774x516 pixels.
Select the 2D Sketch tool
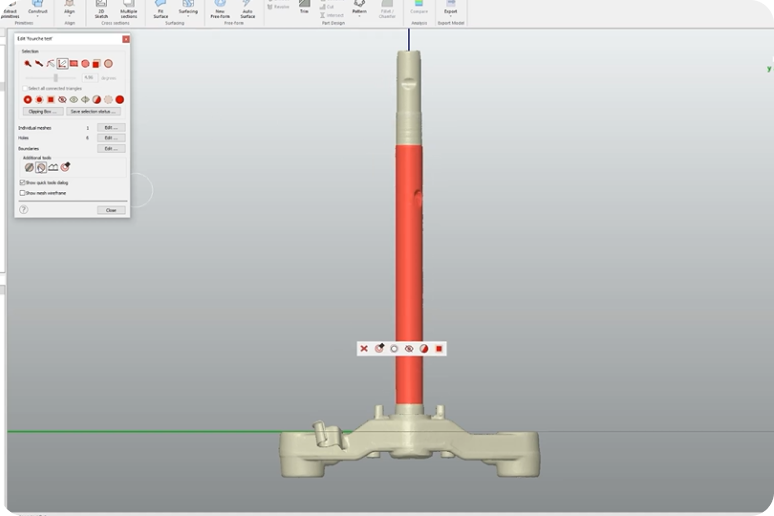[101, 9]
